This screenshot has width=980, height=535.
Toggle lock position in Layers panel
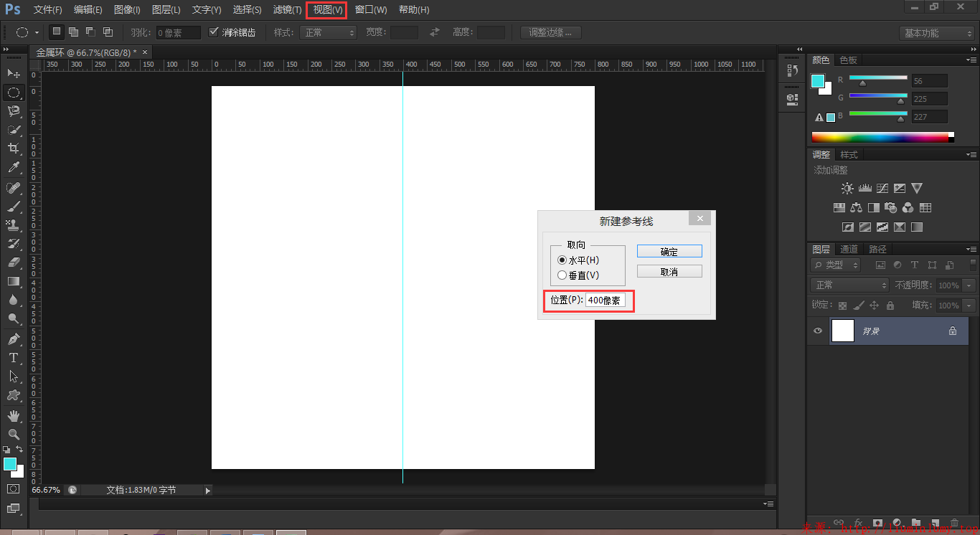coord(875,306)
